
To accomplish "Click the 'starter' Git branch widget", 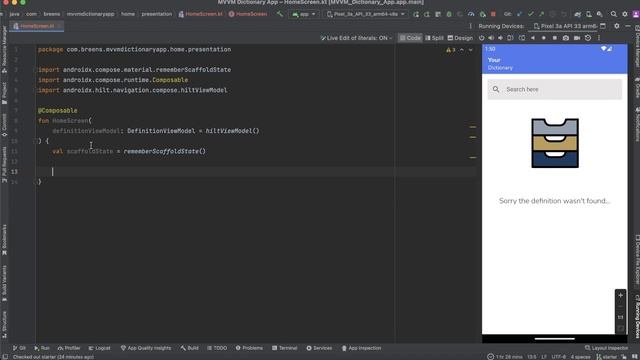I will (607, 357).
